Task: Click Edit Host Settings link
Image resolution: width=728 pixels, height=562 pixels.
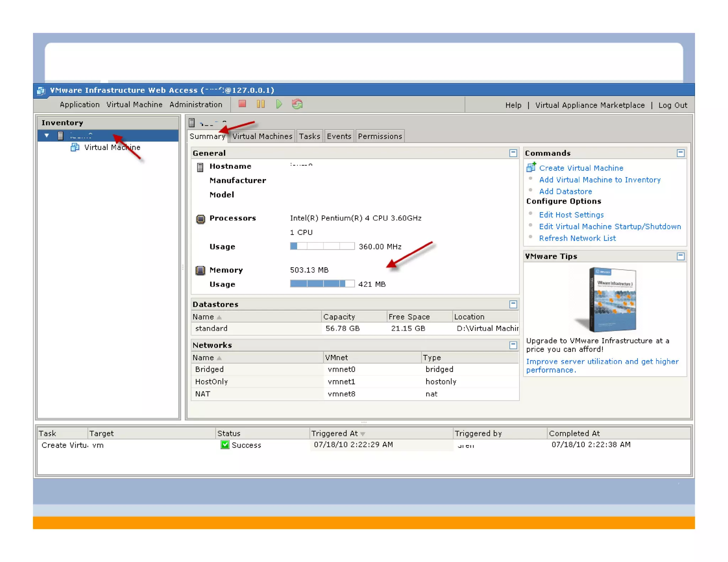Action: click(x=571, y=215)
